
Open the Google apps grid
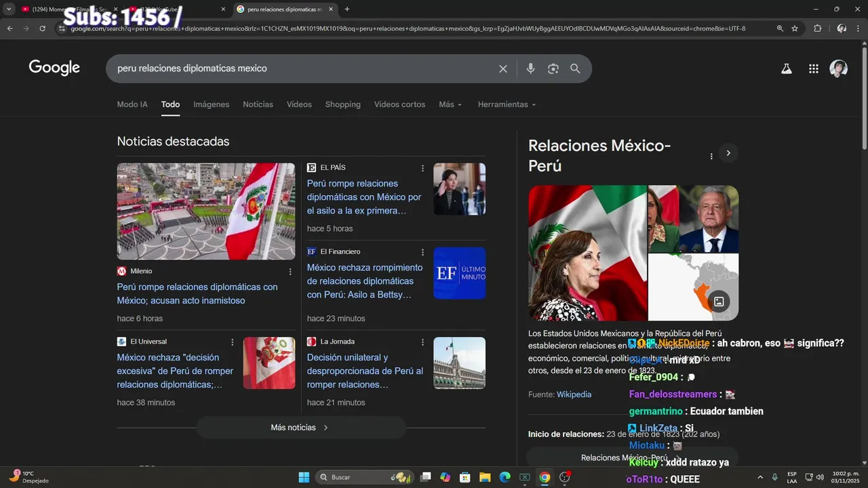814,68
